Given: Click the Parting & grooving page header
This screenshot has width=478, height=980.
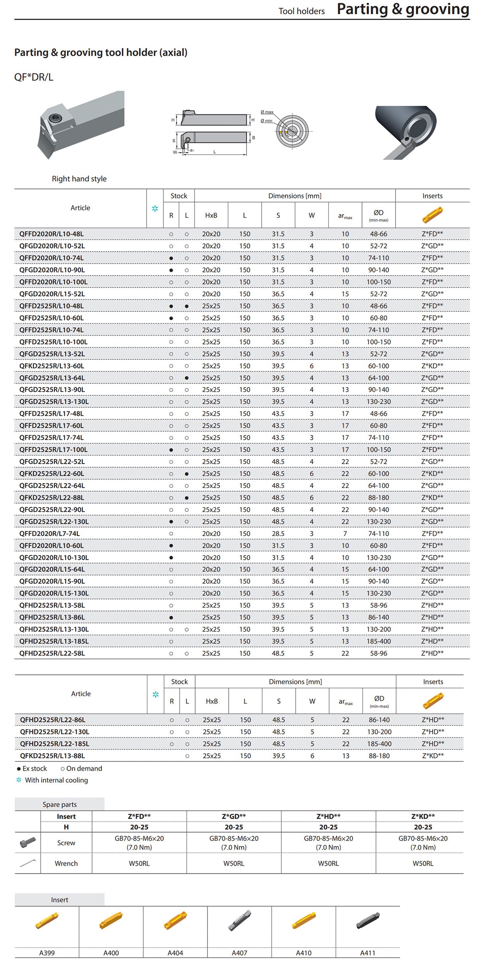Looking at the screenshot, I should pos(403,9).
